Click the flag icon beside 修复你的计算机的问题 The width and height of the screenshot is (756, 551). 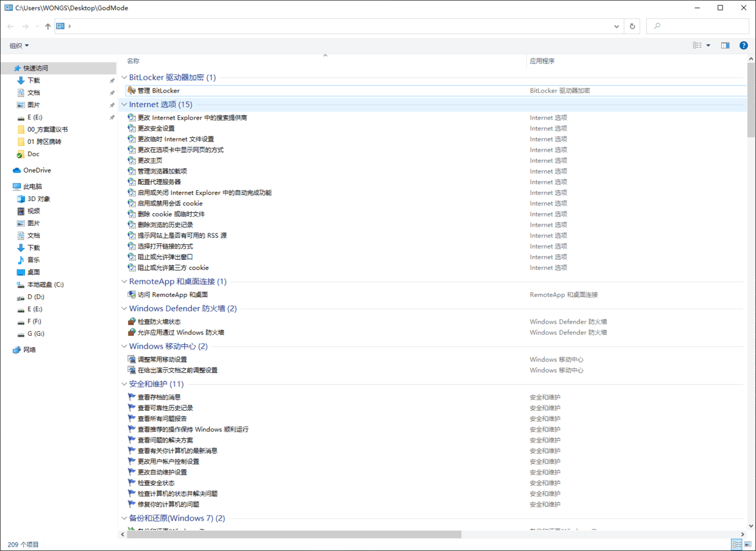point(131,504)
